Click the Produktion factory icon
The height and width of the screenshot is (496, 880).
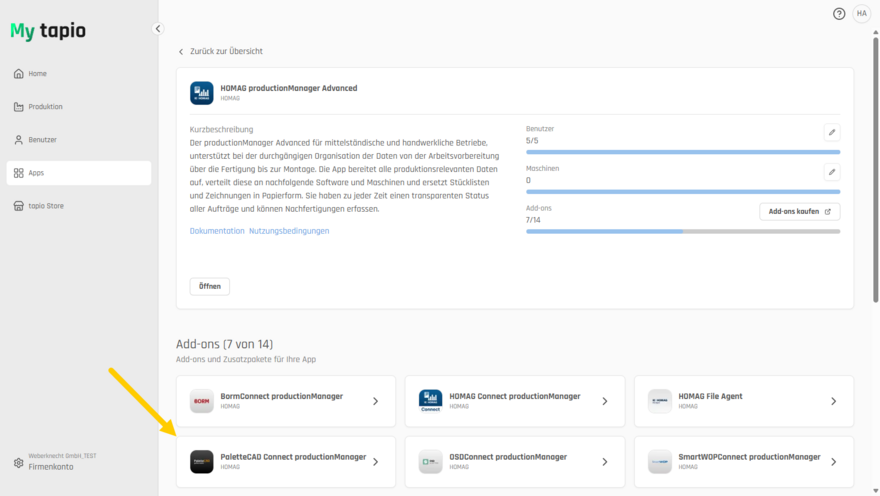coord(19,107)
